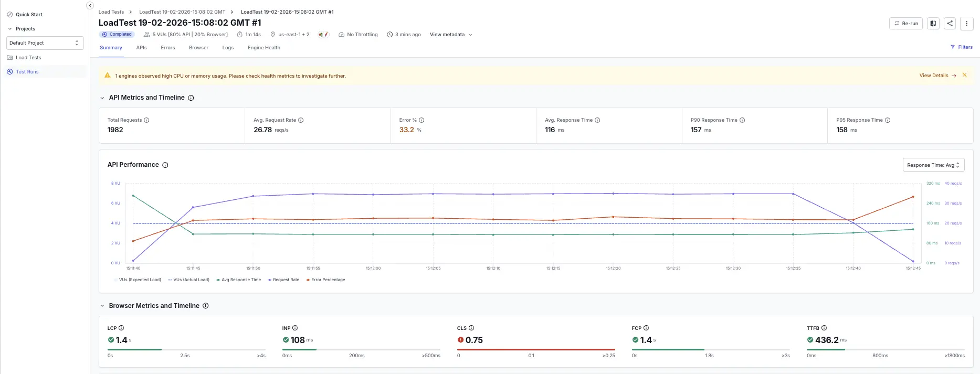Click the green LCP score bar

[x=135, y=349]
